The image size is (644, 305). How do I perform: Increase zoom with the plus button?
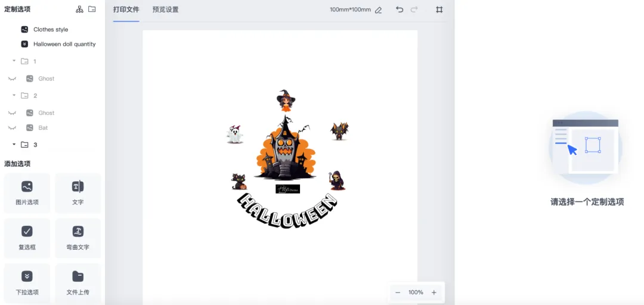click(x=434, y=292)
